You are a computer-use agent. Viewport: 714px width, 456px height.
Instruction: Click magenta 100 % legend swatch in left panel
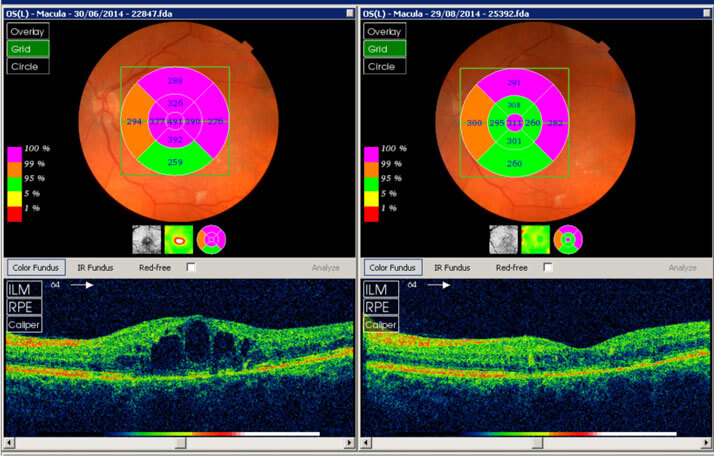pyautogui.click(x=15, y=154)
